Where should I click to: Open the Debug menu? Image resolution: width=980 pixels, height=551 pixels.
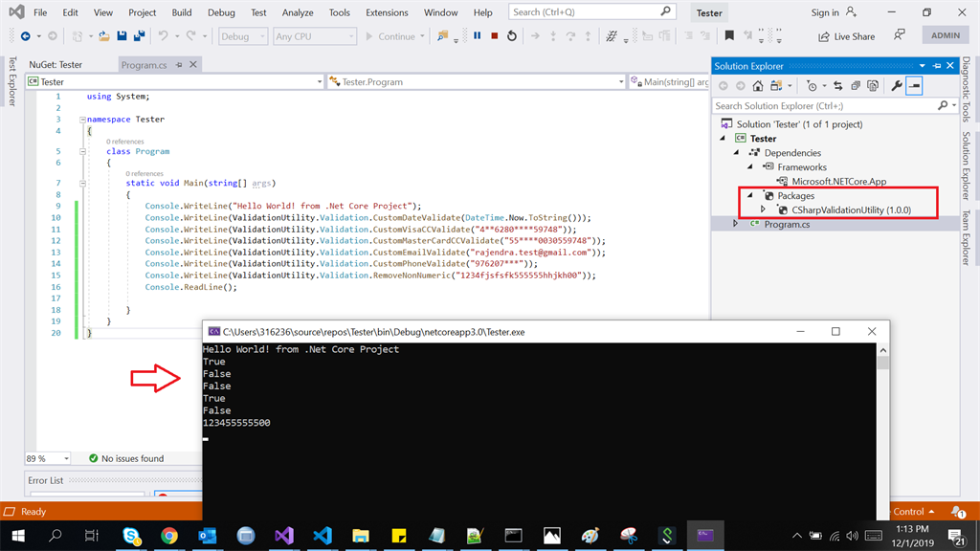pyautogui.click(x=221, y=12)
